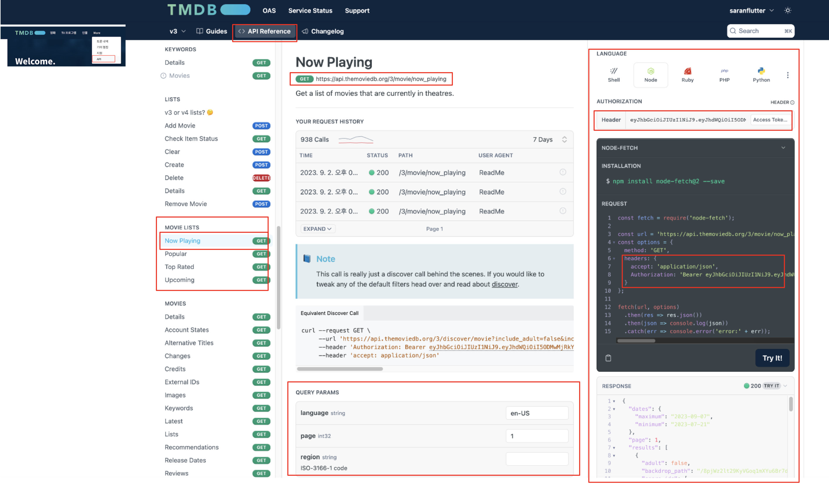Toggle the light/dark theme sun icon

788,11
